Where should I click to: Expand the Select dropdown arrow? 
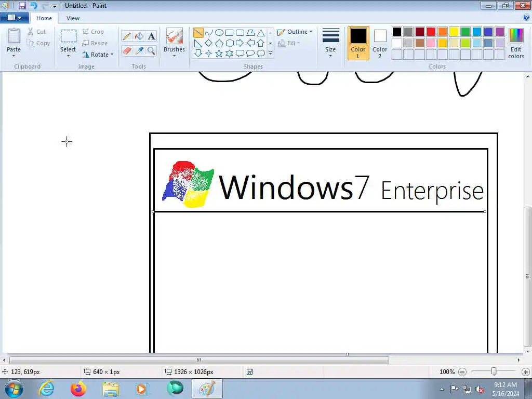click(x=68, y=56)
